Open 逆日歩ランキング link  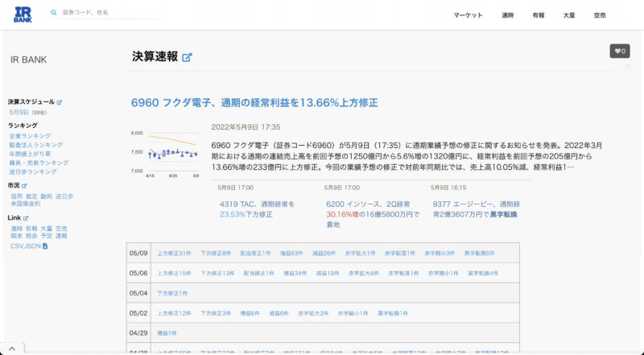[x=33, y=171]
